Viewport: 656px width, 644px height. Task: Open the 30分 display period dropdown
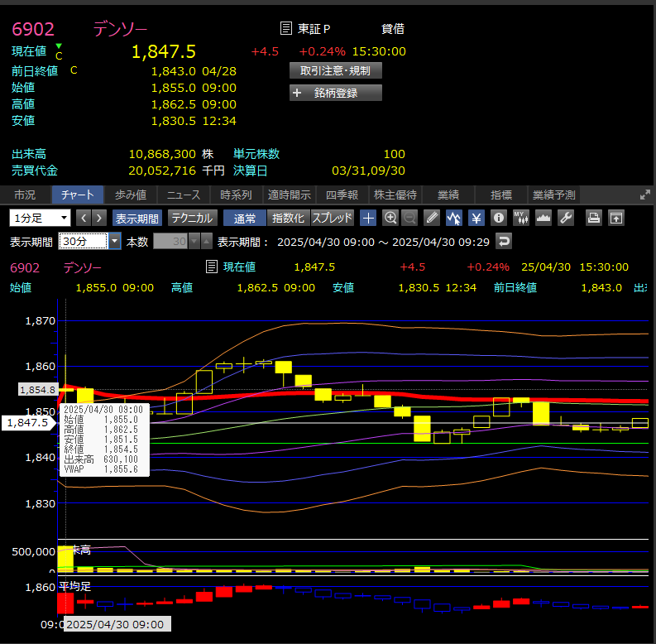point(115,242)
